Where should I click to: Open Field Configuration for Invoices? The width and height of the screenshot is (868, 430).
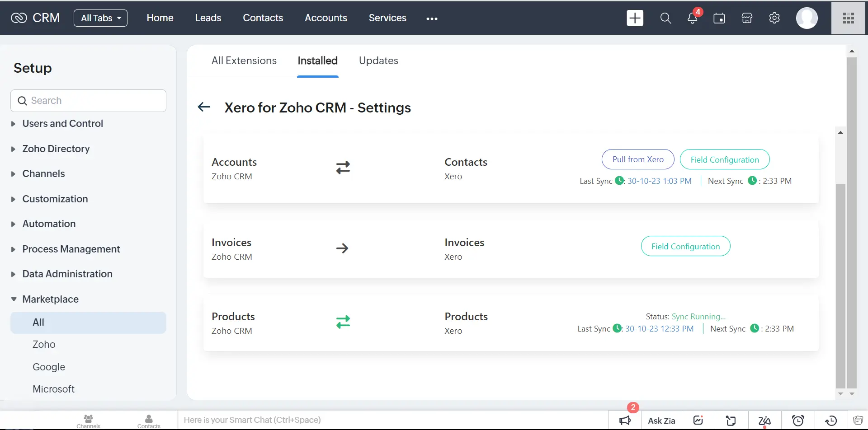tap(685, 246)
